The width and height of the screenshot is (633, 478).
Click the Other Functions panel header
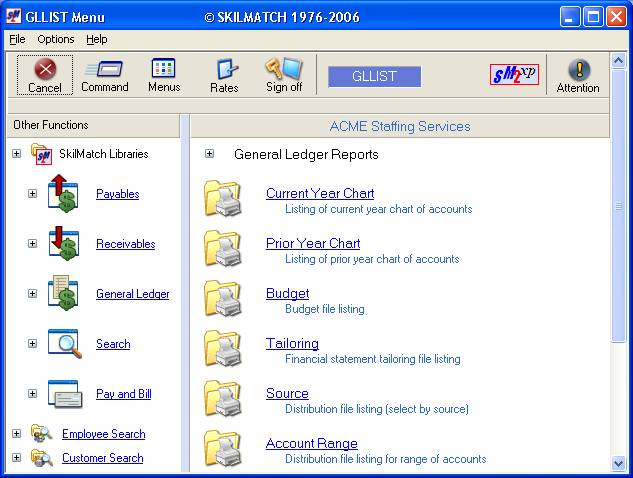93,125
